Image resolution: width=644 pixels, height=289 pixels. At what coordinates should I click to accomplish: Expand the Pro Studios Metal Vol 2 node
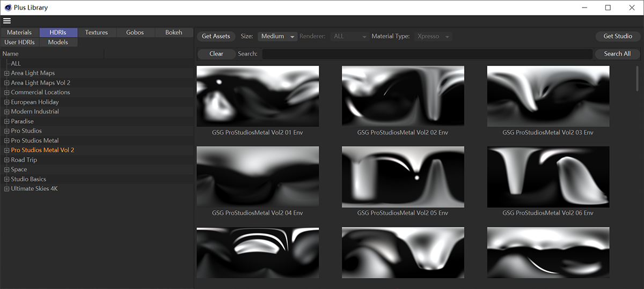[x=6, y=151]
